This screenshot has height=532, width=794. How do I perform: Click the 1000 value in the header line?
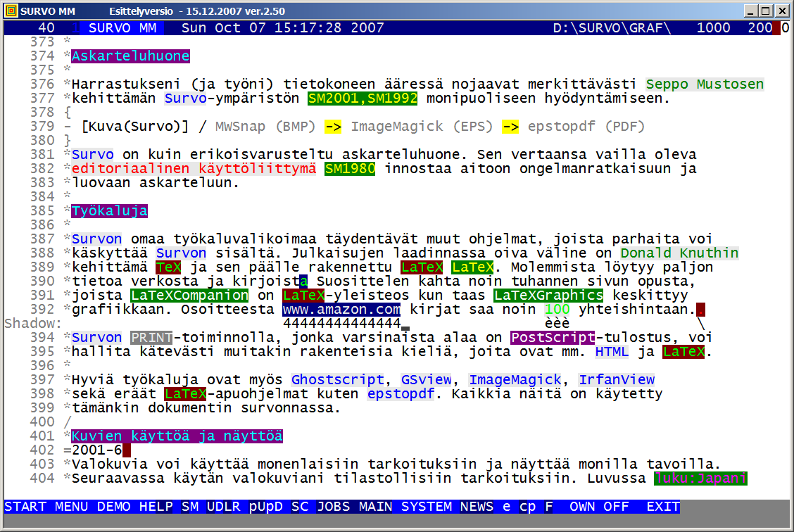714,28
